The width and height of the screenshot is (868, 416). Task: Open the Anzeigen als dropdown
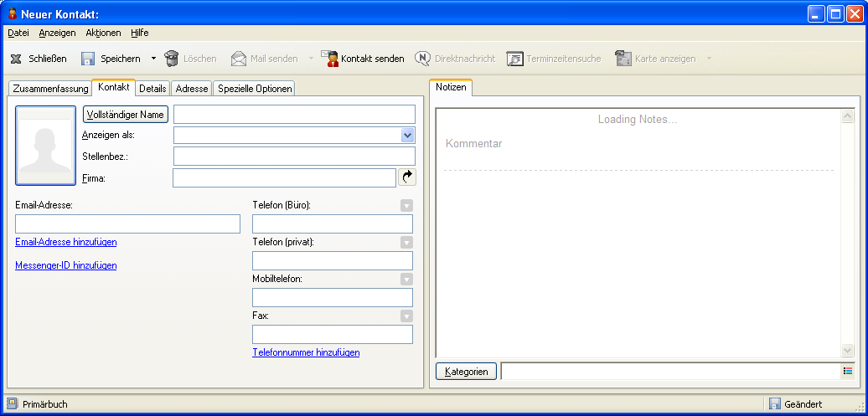407,135
